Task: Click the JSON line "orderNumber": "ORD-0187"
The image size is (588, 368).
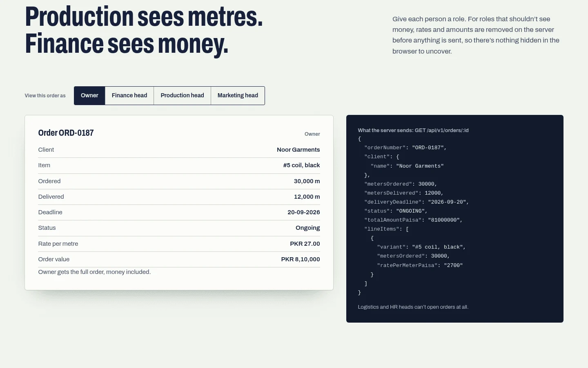Action: click(x=405, y=148)
